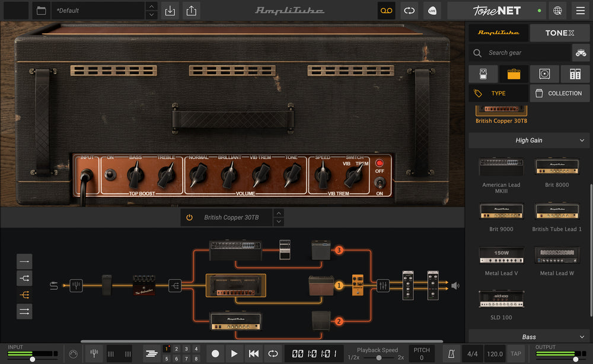Flip the amp ON/OFF power switch
This screenshot has height=364, width=593.
(380, 183)
